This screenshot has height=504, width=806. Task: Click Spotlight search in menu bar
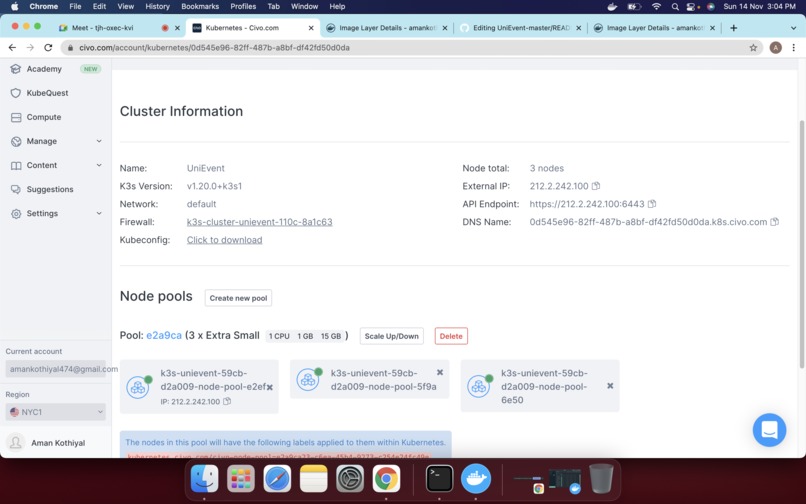pyautogui.click(x=675, y=6)
